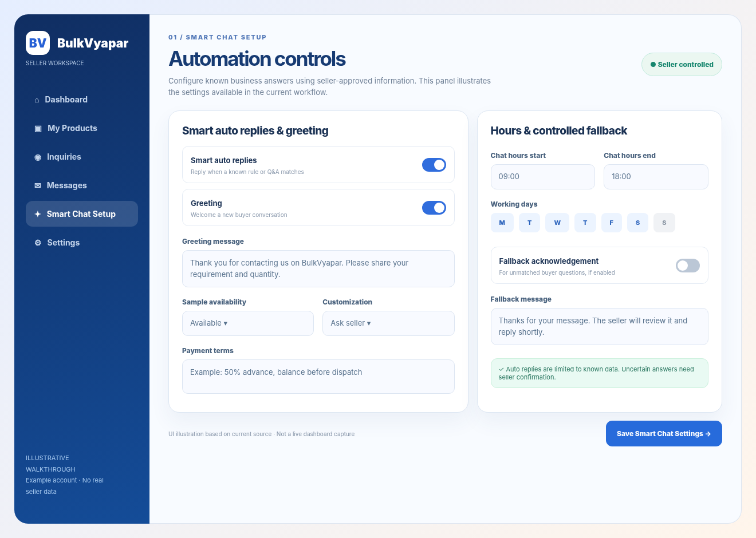The width and height of the screenshot is (756, 538).
Task: Click the Dashboard home icon
Action: (37, 100)
